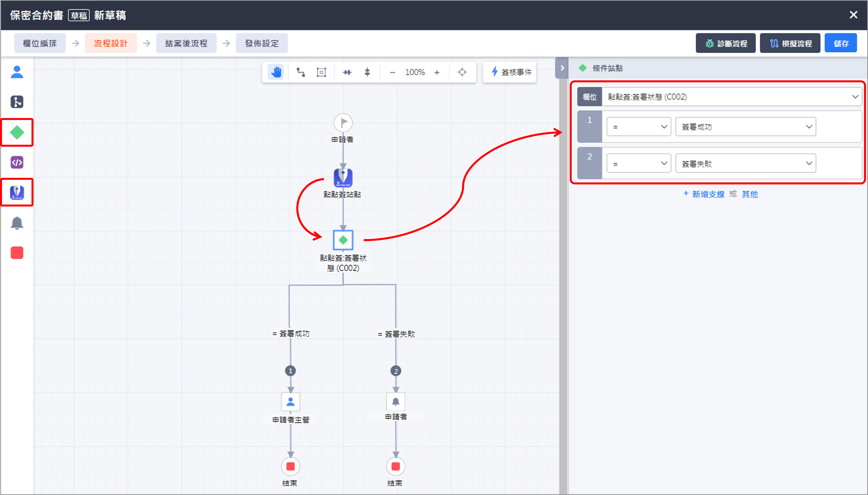Click the fit-to-frame toolbar icon
The height and width of the screenshot is (495, 868).
click(321, 72)
